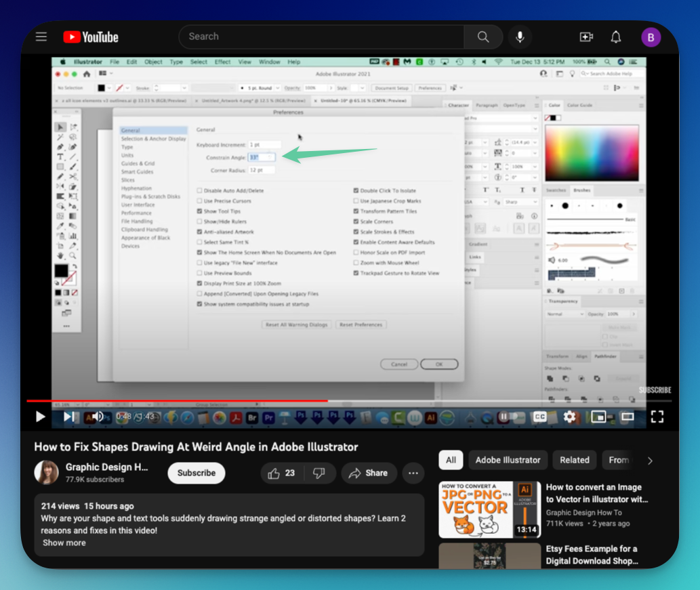The image size is (700, 590).
Task: Open player settings gear
Action: coord(569,417)
